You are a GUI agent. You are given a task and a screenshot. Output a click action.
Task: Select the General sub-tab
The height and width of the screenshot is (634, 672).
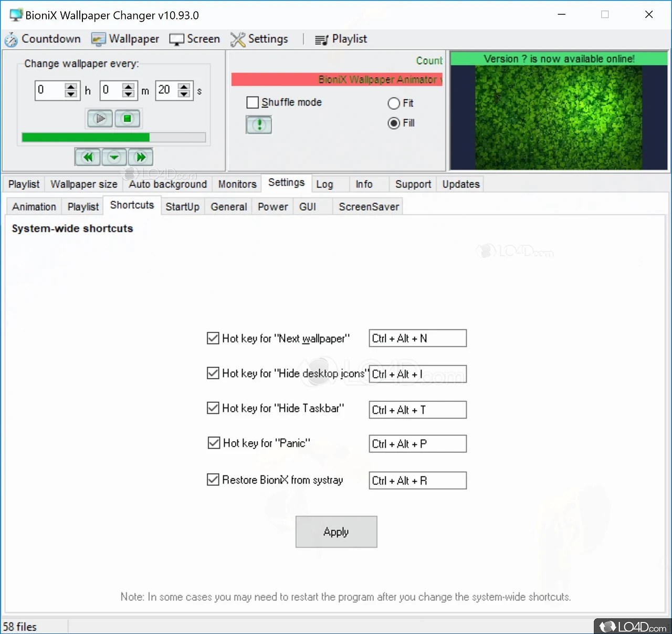point(228,207)
